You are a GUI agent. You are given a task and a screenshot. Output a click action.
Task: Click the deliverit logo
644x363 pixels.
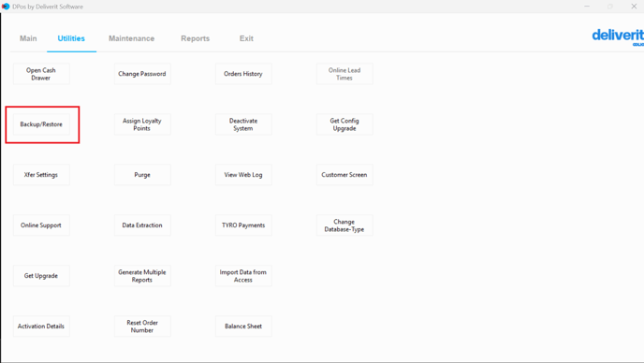(618, 37)
